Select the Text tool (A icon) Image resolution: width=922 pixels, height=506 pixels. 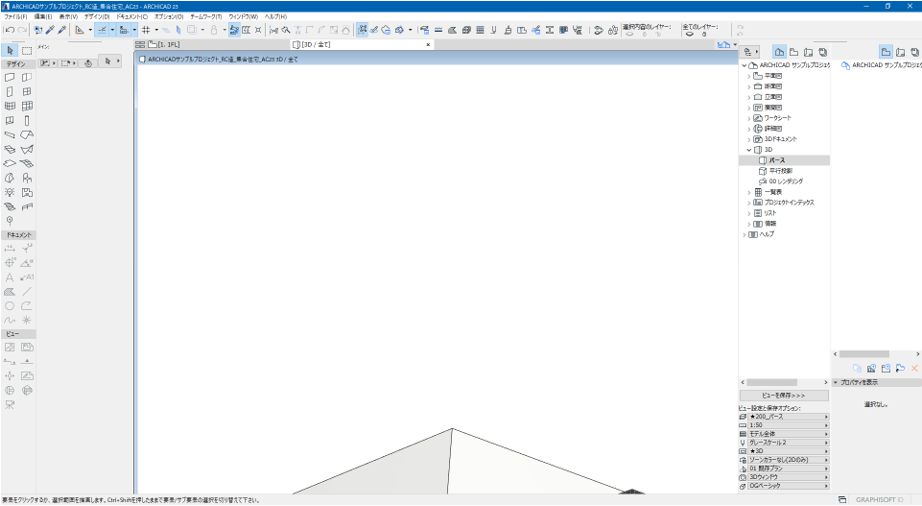click(x=10, y=277)
